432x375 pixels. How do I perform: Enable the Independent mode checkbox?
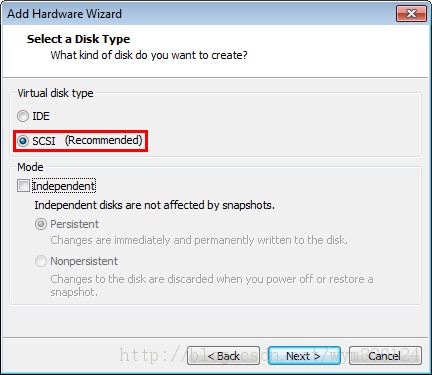23,186
